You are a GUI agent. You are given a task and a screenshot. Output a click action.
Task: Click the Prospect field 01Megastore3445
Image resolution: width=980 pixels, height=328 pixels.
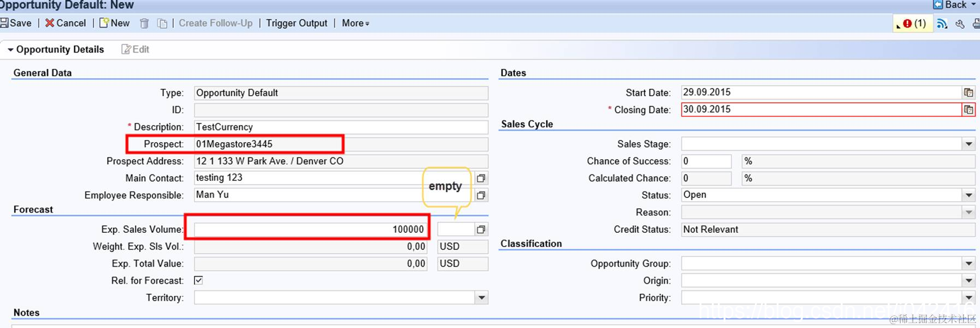point(341,144)
